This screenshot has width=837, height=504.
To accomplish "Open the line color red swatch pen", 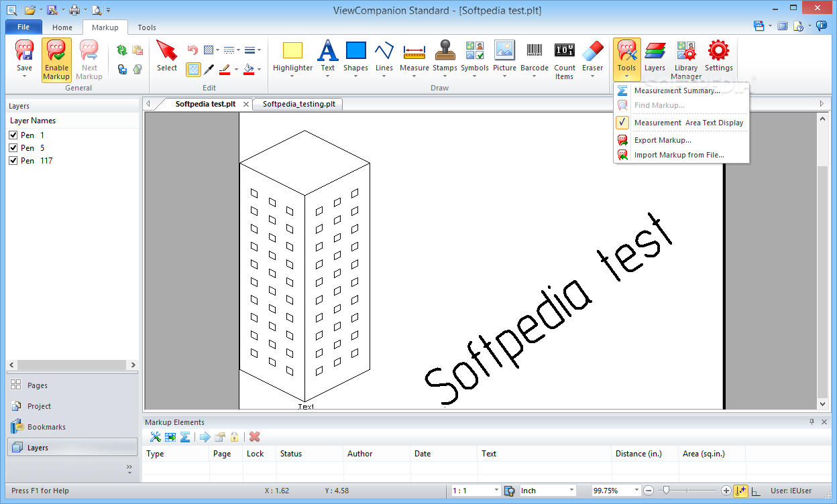I will pos(225,69).
